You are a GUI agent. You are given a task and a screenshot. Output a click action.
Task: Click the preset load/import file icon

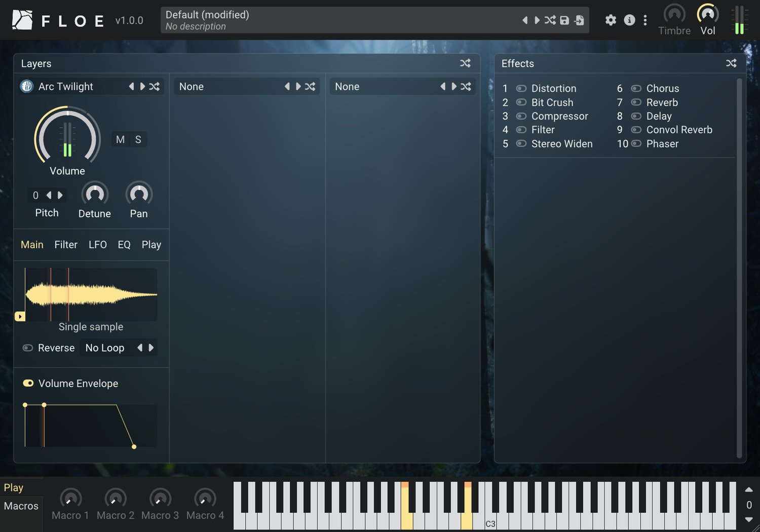(x=579, y=20)
